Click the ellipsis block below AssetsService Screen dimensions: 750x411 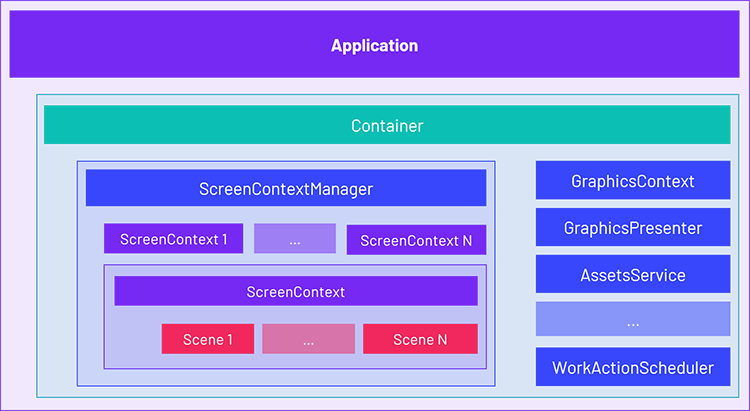633,322
